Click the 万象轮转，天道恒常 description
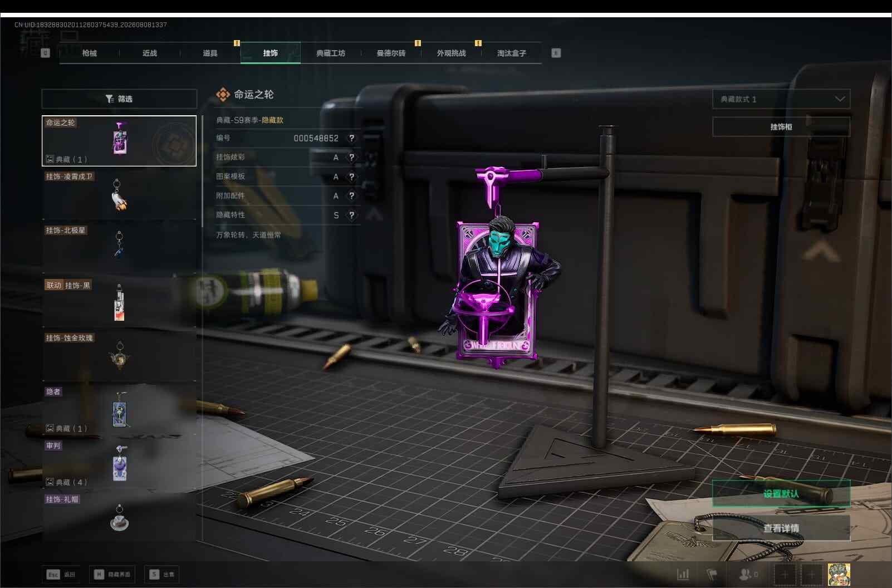This screenshot has height=588, width=892. tap(248, 235)
